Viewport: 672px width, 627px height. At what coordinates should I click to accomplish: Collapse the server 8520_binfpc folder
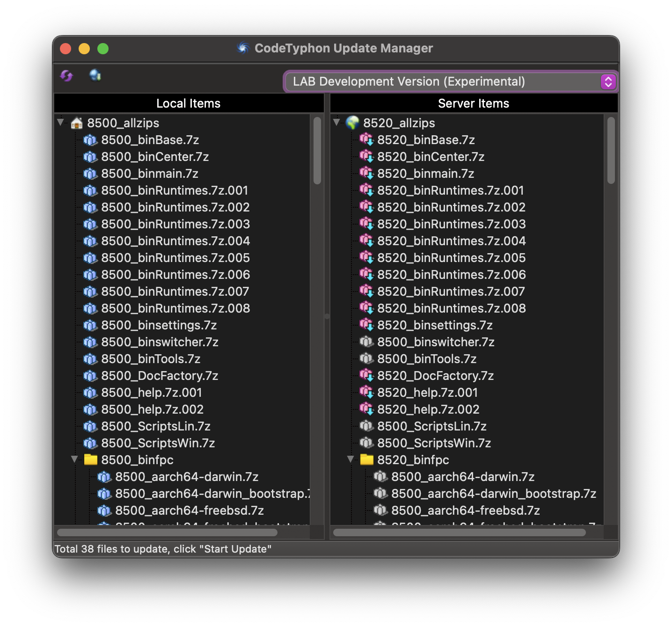tap(351, 459)
